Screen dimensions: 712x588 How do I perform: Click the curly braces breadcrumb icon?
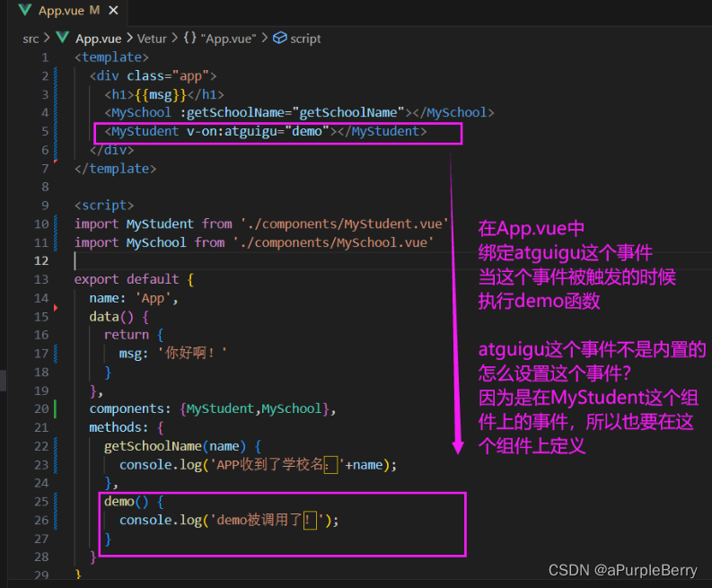coord(189,38)
